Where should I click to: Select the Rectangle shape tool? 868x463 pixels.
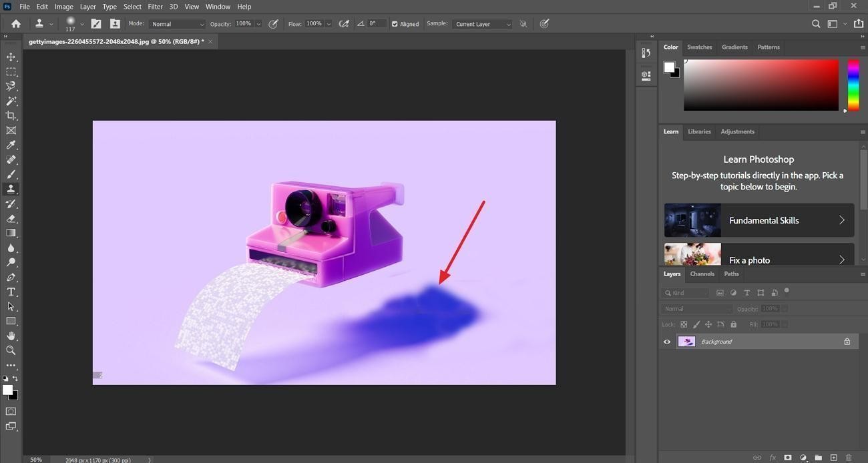point(11,321)
